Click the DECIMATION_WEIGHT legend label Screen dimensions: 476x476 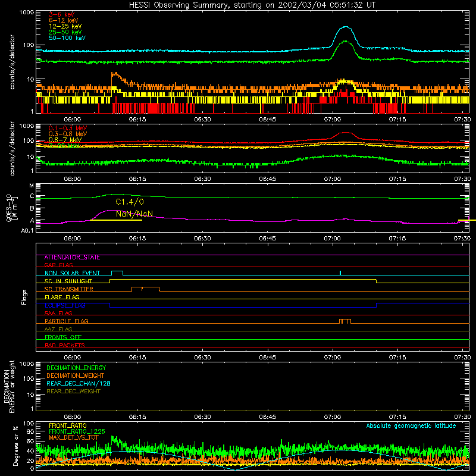pyautogui.click(x=76, y=376)
